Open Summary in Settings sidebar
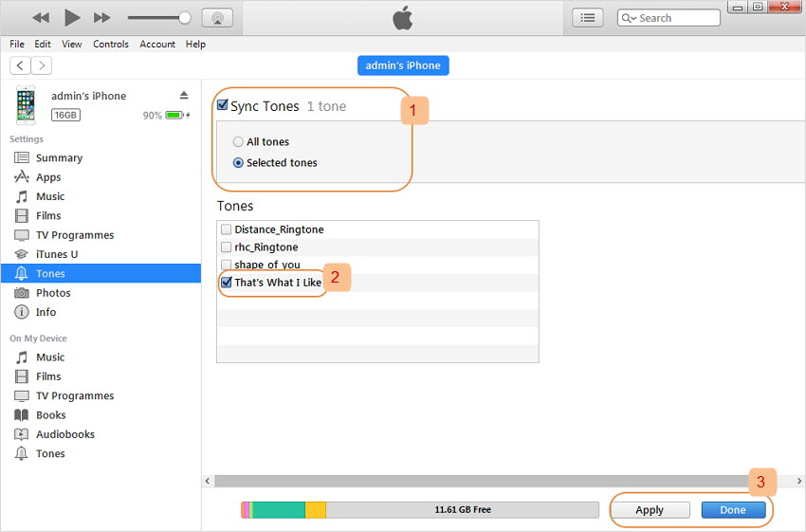Image resolution: width=806 pixels, height=532 pixels. point(101,157)
